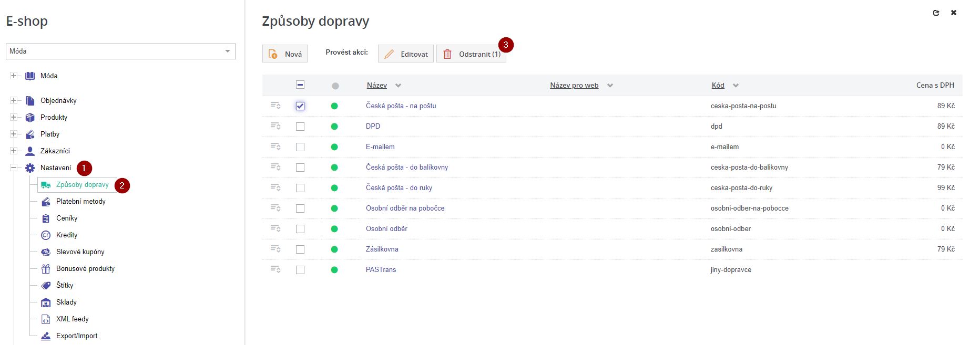Open the Móda shop dropdown
This screenshot has height=345, width=980.
click(x=121, y=51)
